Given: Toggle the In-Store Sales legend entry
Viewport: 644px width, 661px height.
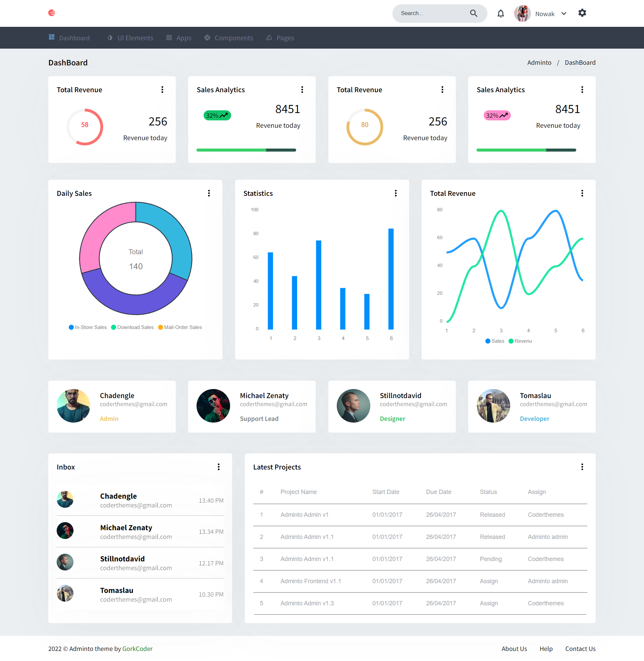Looking at the screenshot, I should [x=87, y=327].
